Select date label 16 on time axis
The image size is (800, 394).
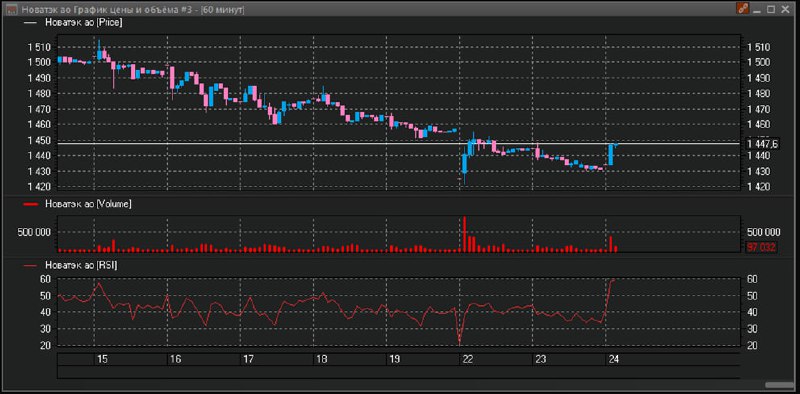pos(175,359)
